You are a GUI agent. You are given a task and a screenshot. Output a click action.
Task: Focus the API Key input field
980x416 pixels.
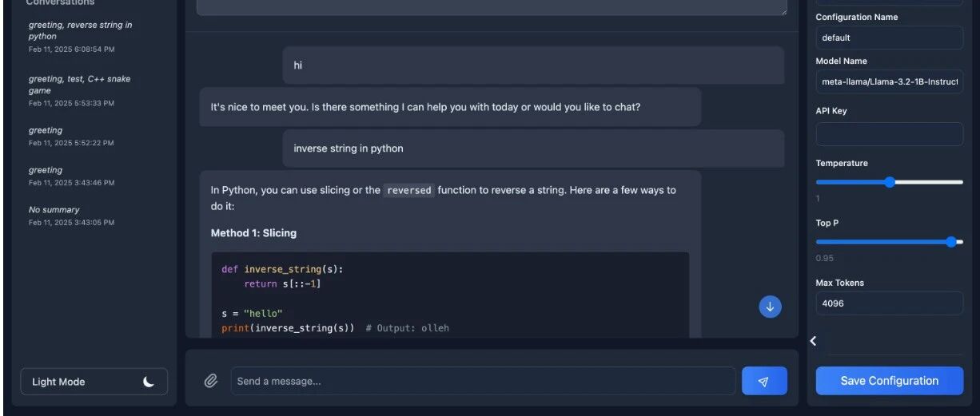tap(889, 134)
